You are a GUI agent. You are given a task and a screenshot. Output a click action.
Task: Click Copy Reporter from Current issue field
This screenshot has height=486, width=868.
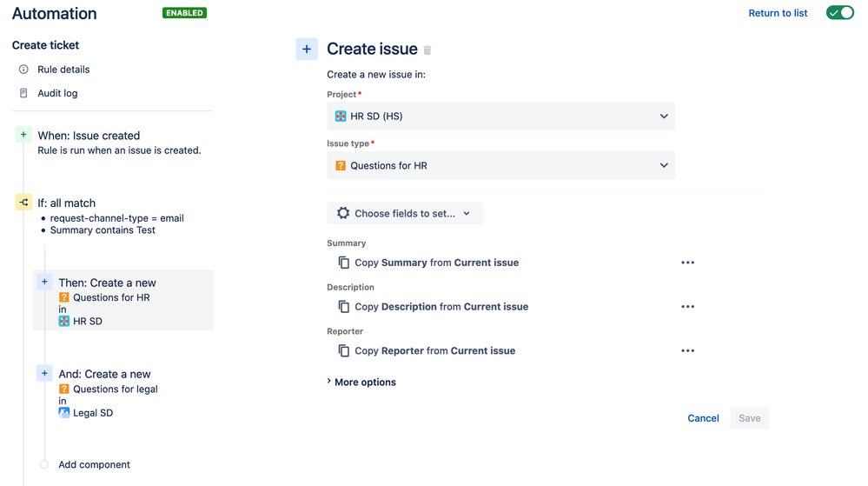pyautogui.click(x=435, y=350)
